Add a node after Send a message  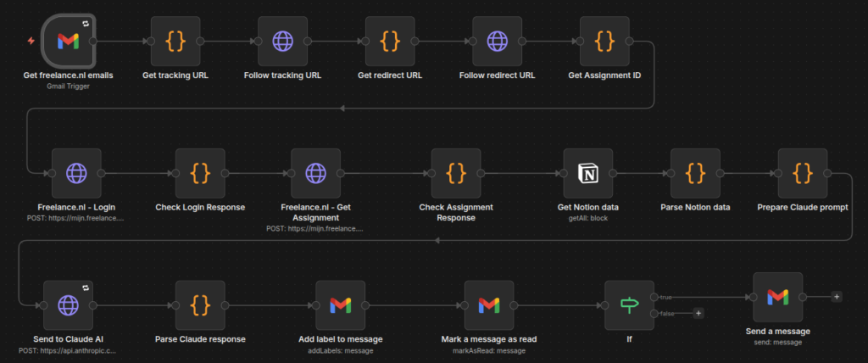837,297
